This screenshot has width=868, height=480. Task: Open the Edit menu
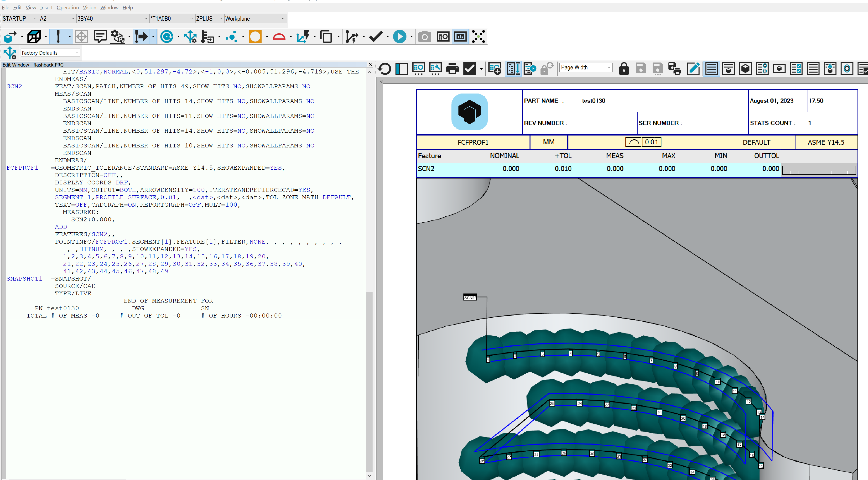[17, 7]
